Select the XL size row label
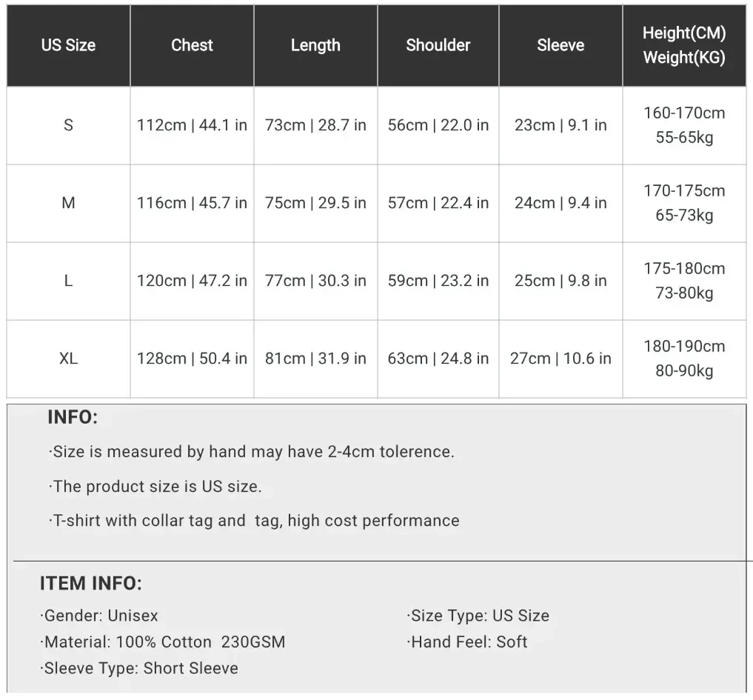753x700 pixels. tap(68, 359)
